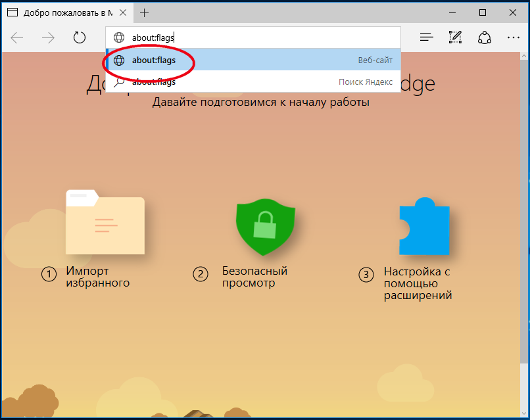Image resolution: width=530 pixels, height=420 pixels.
Task: Click the scrollbar up arrow
Action: pos(525,56)
